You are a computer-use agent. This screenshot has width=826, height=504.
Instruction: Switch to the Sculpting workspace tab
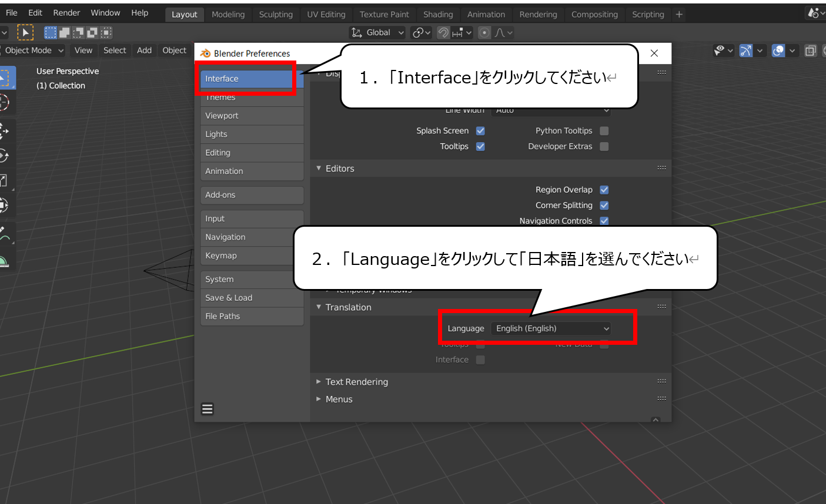point(276,15)
